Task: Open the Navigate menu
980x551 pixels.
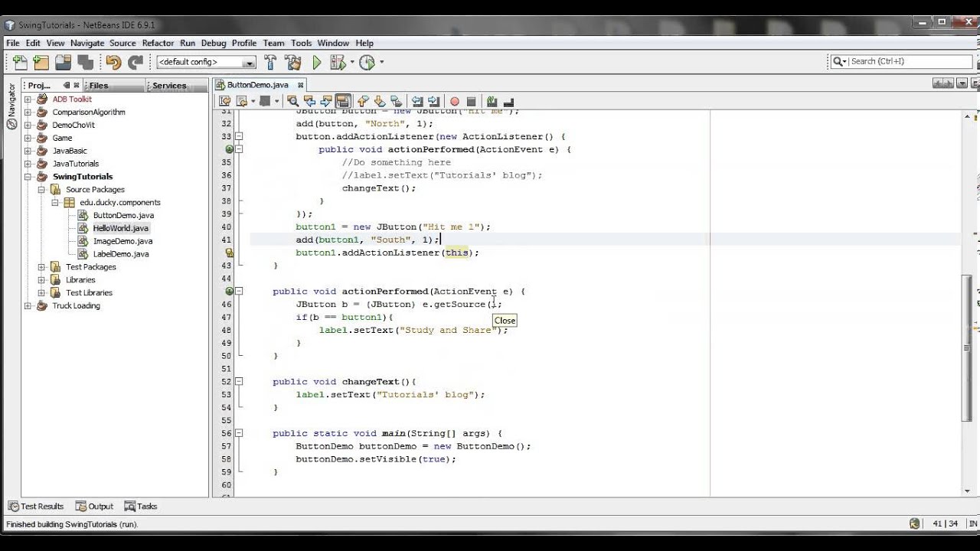Action: (87, 43)
